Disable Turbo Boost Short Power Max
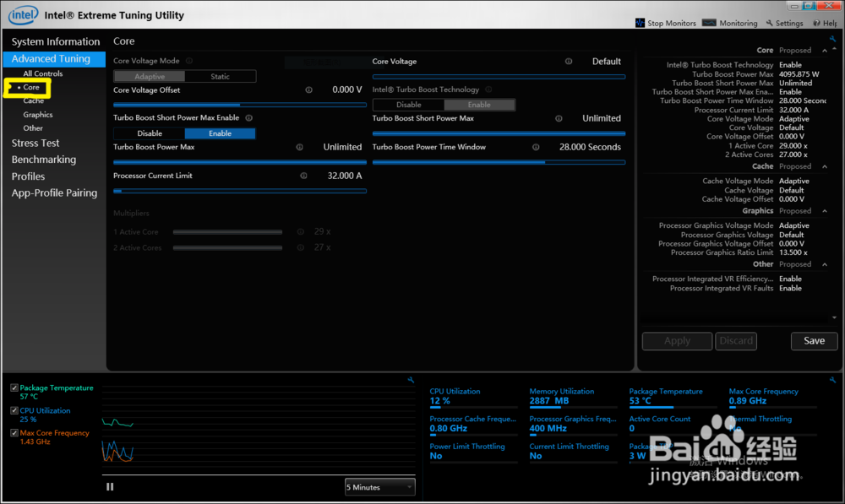Screen dimensions: 845x504 (x=150, y=133)
